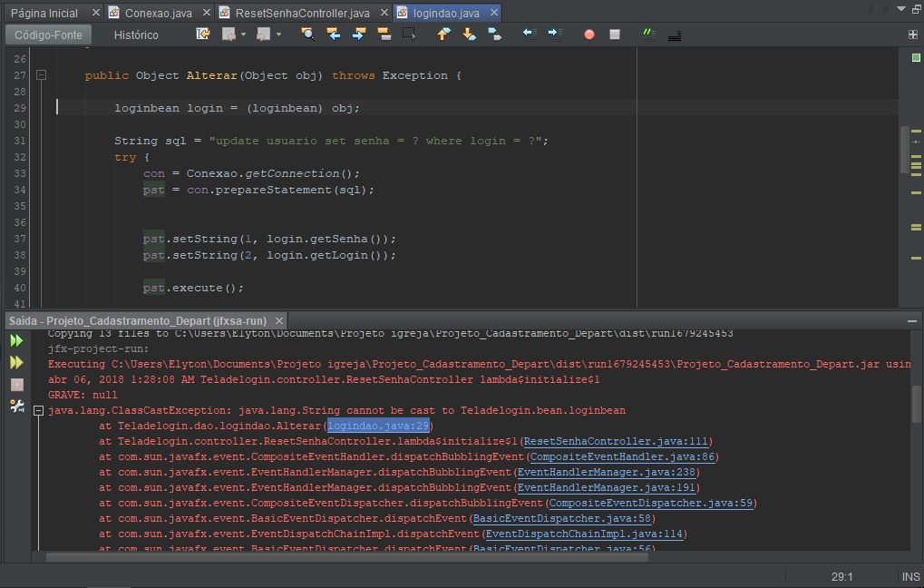924x588 pixels.
Task: Comment selected lines
Action: [649, 34]
